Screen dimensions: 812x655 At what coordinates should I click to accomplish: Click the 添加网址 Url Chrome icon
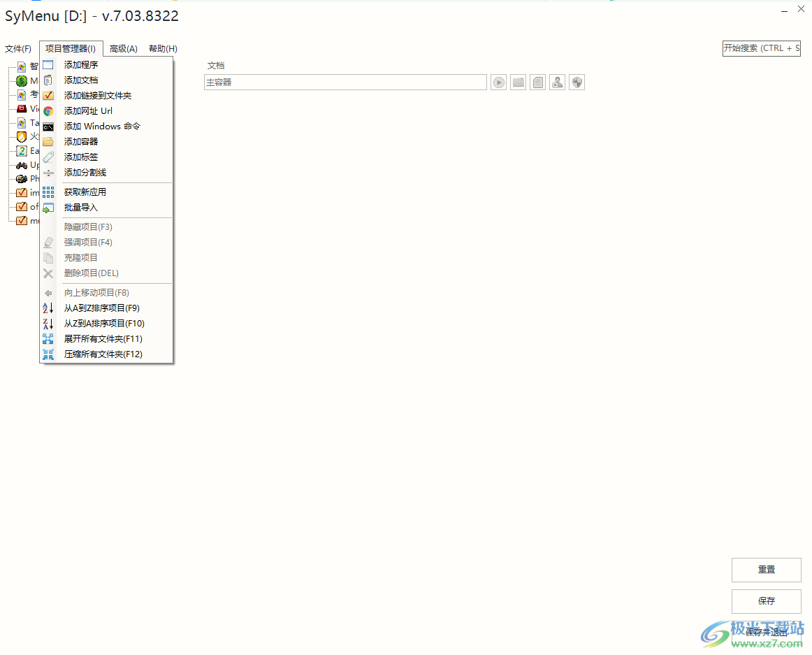48,110
